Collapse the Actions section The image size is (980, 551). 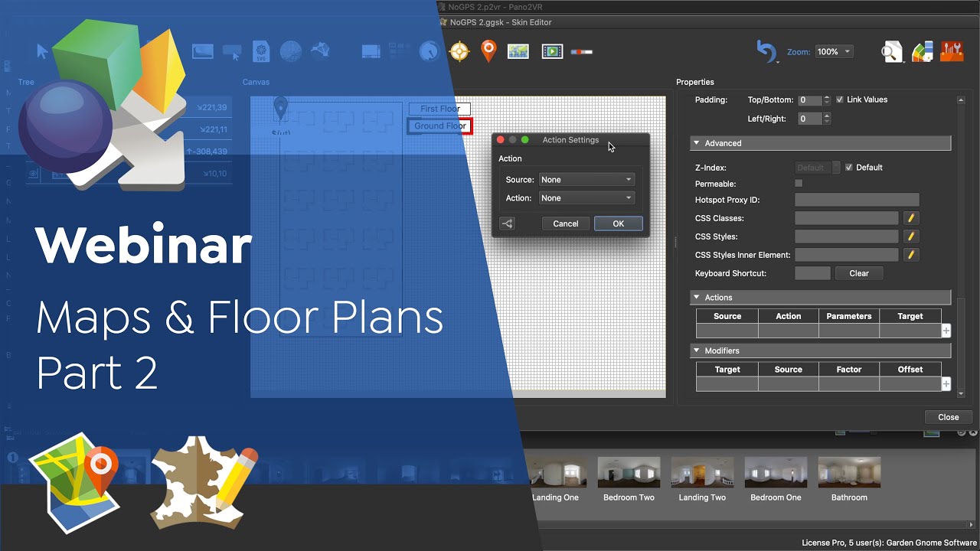(821, 297)
